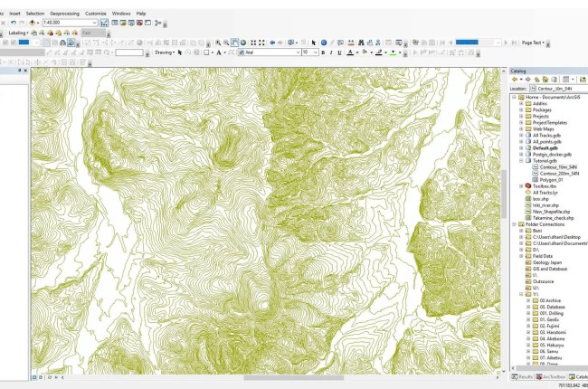Viewport: 588px width, 389px height.
Task: Open the map scale 1:40,000 dropdown
Action: pyautogui.click(x=94, y=23)
